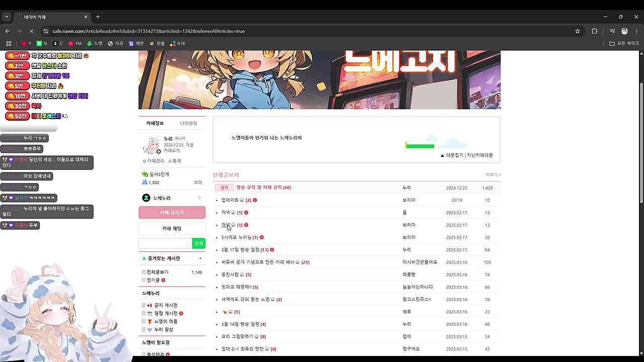644x362 pixels.
Task: Open the post '뒷마크 해명해!!'
Action: 236,287
